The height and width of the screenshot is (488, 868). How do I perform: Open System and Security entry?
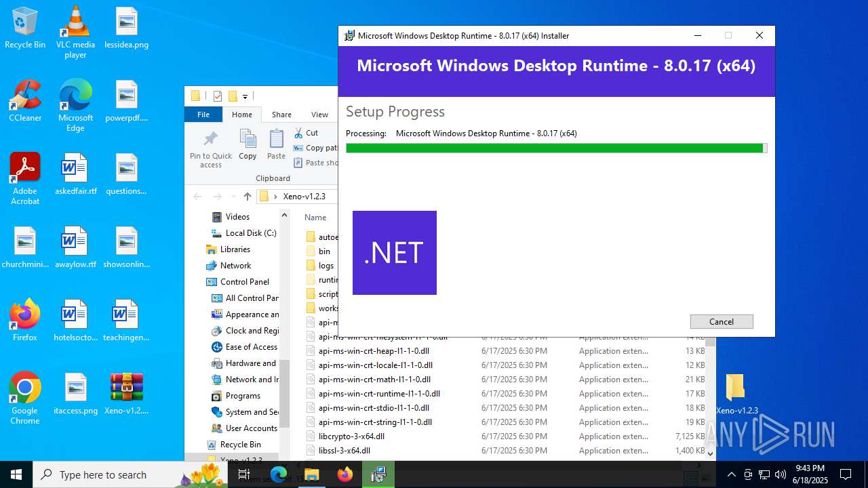point(245,412)
